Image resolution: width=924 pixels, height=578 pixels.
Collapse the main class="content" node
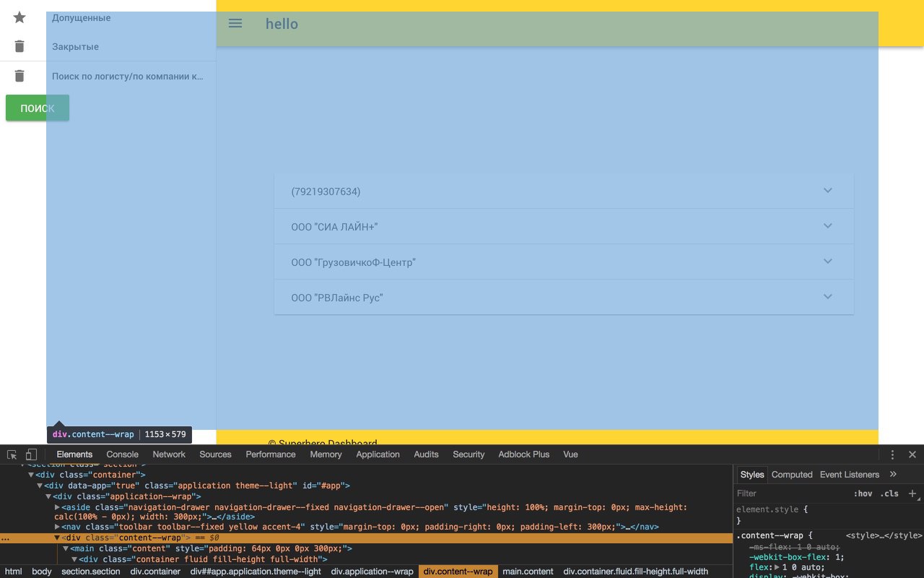coord(66,548)
